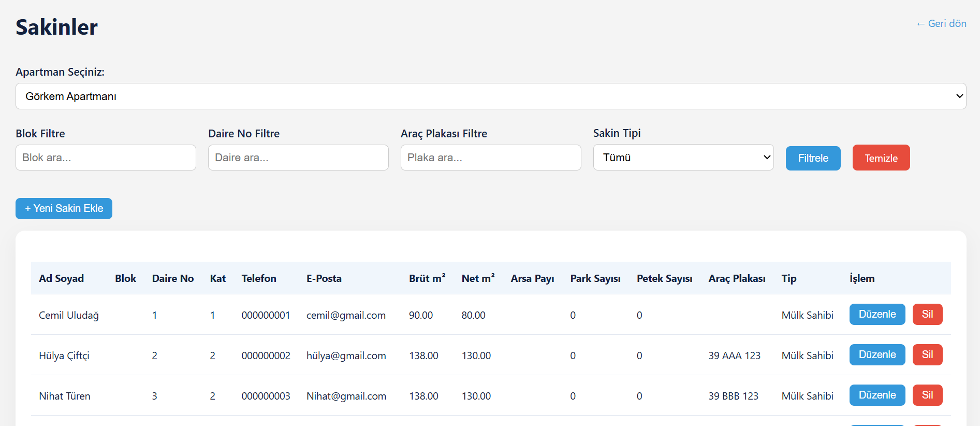Focus the Blok Filtre search field
The image size is (980, 426).
pos(106,158)
